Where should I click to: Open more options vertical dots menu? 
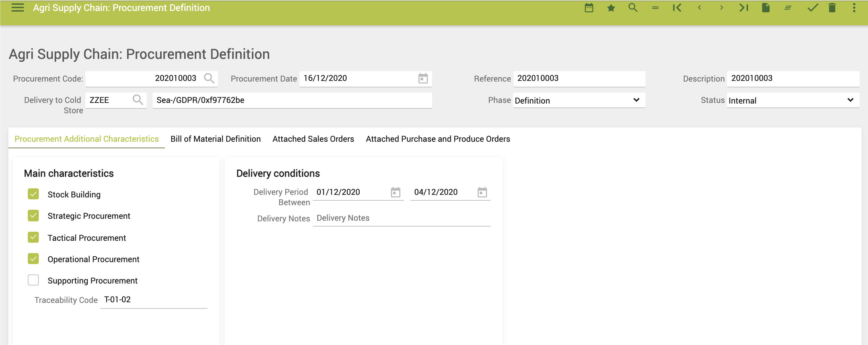tap(854, 8)
